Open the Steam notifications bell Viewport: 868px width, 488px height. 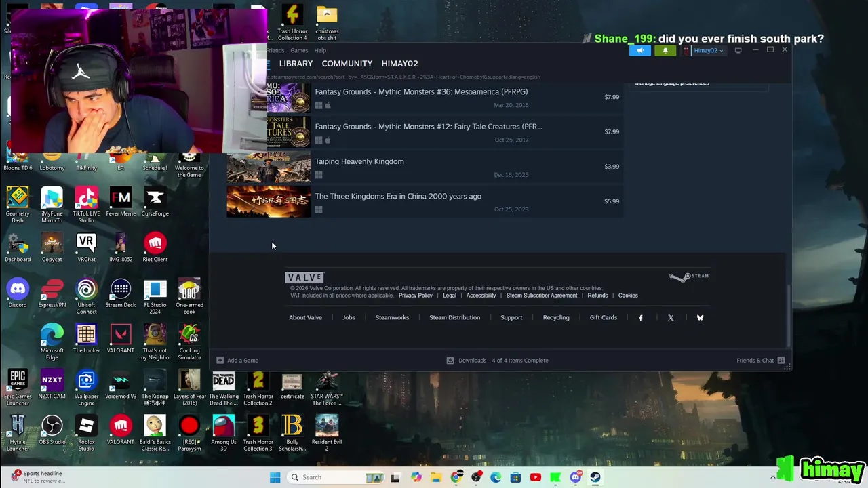coord(665,50)
